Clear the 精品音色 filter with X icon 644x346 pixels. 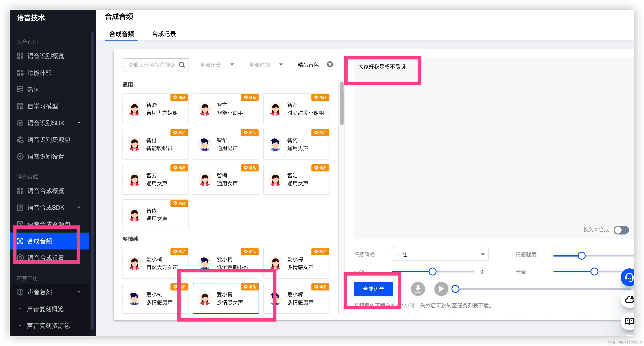(330, 65)
